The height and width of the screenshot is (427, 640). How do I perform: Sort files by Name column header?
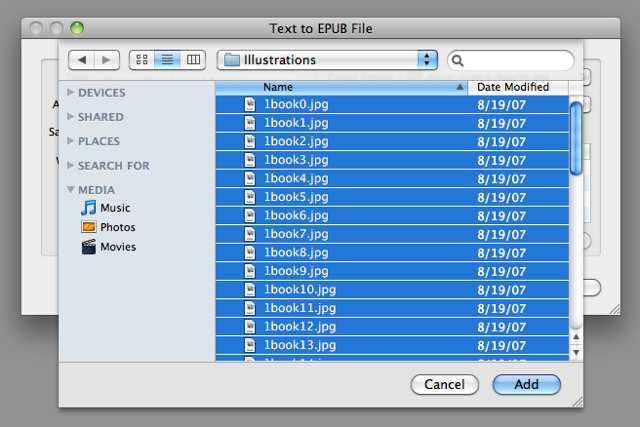[340, 87]
